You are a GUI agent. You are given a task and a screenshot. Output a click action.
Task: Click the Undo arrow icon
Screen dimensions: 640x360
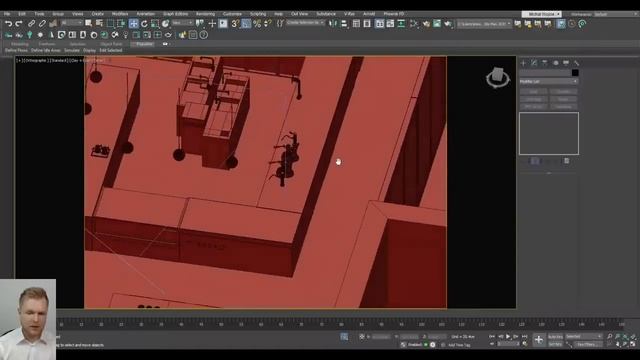(8, 24)
